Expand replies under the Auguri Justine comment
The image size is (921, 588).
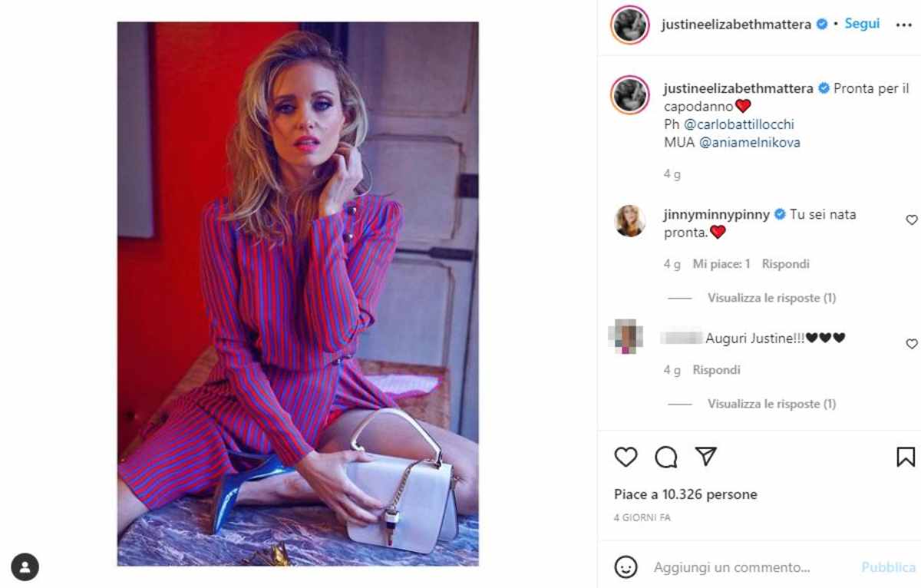pos(771,404)
